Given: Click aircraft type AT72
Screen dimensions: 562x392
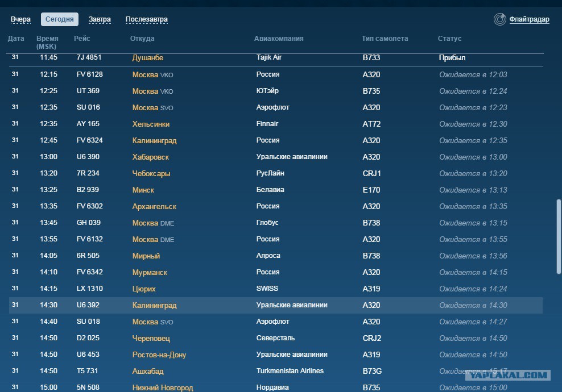Looking at the screenshot, I should (x=371, y=124).
